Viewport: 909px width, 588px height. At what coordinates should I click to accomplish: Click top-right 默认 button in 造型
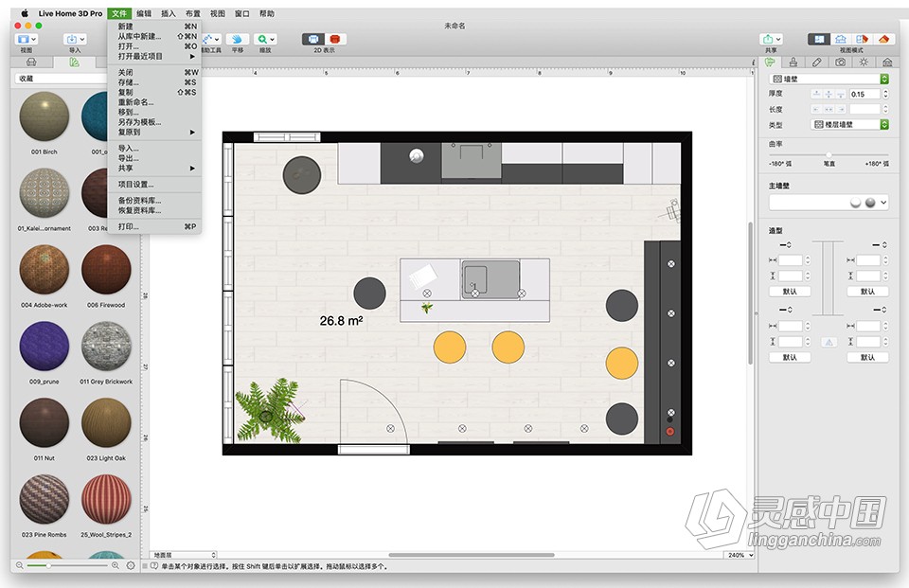(x=867, y=292)
